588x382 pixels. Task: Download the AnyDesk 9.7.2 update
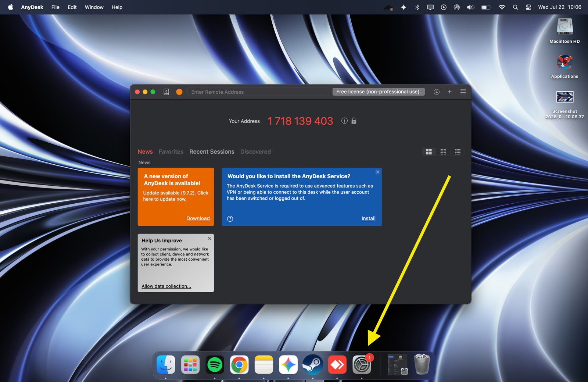[198, 218]
